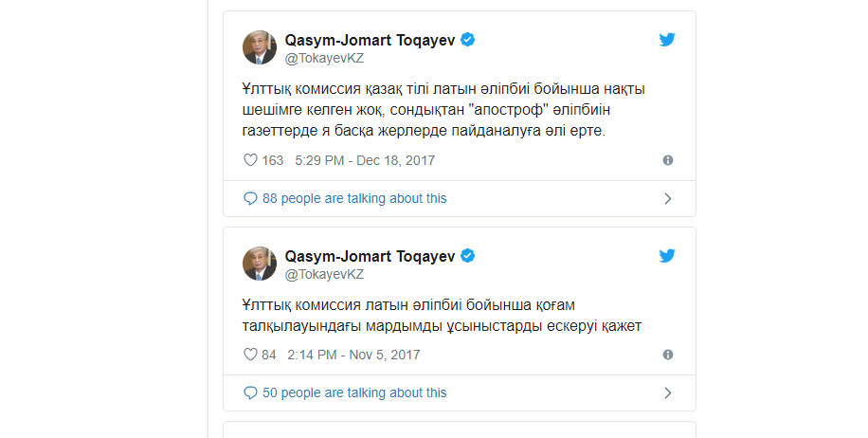Click reply bubble icon beside 88 people talking
This screenshot has width=868, height=438.
click(x=250, y=199)
